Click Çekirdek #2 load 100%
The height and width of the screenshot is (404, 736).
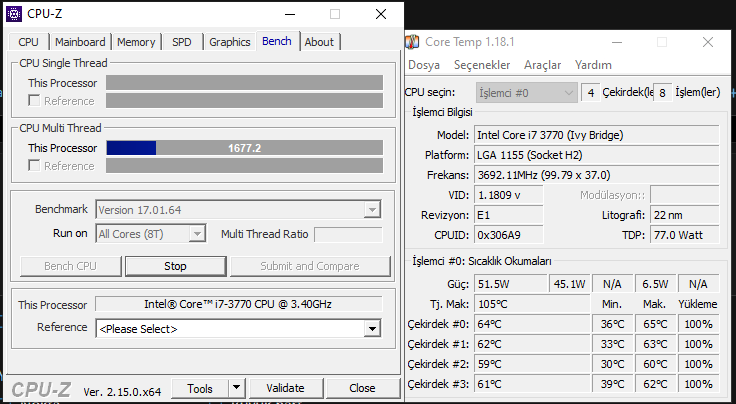click(698, 364)
